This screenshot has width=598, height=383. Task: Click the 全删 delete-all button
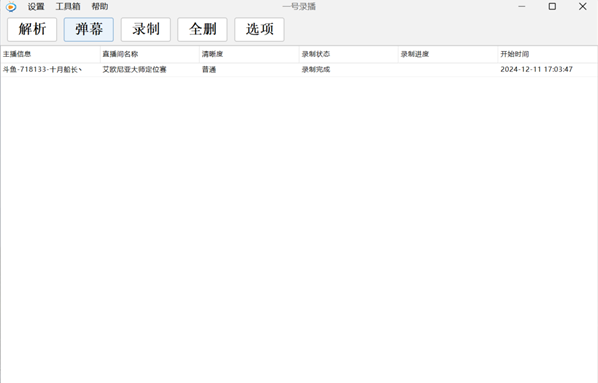point(203,29)
